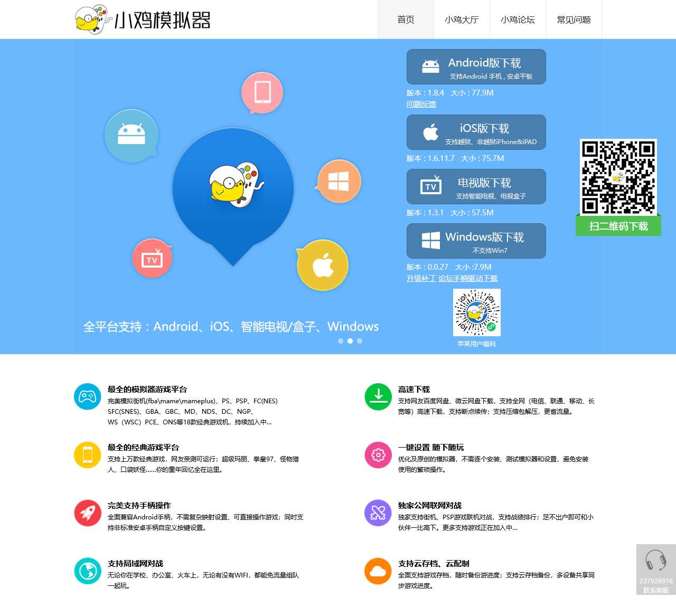This screenshot has height=616, width=676.
Task: Click the pink smartphone bubble icon
Action: [x=262, y=91]
